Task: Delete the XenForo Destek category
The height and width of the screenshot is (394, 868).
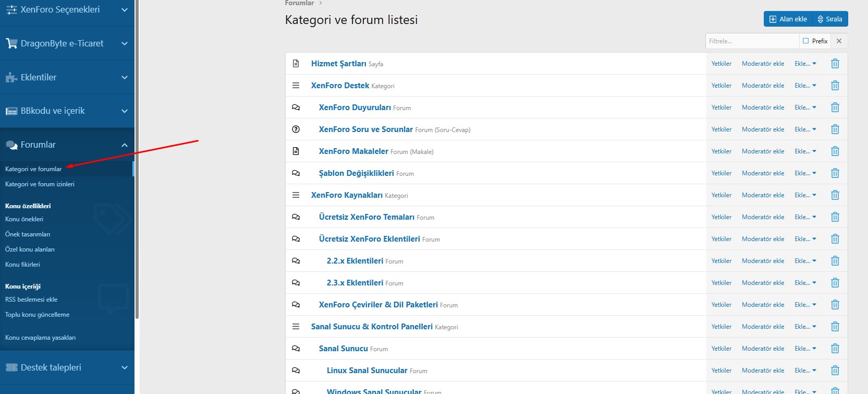Action: click(835, 86)
